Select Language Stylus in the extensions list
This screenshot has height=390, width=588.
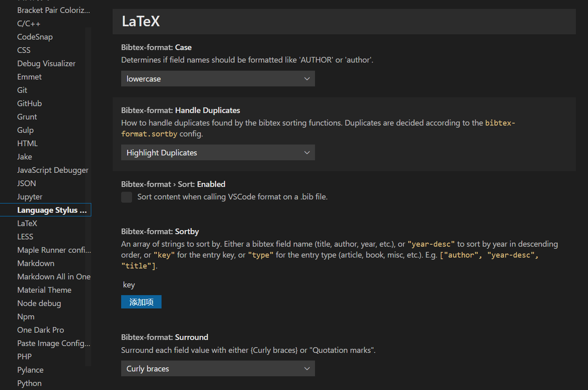tap(52, 210)
